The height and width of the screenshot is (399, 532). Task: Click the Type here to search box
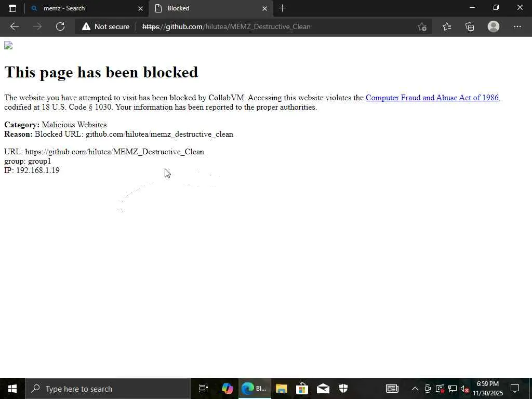108,389
